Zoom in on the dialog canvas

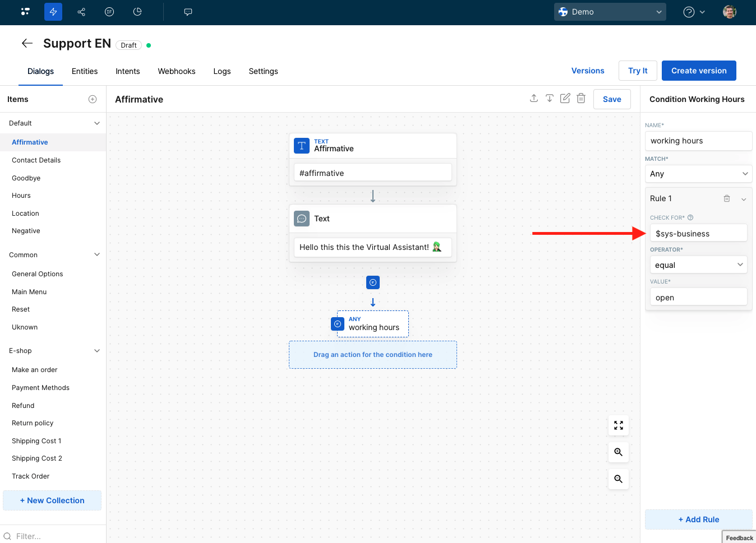click(x=618, y=452)
